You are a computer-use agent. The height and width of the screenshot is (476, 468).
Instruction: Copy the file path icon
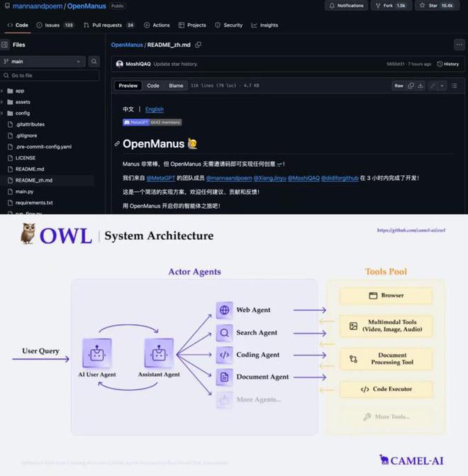click(198, 45)
